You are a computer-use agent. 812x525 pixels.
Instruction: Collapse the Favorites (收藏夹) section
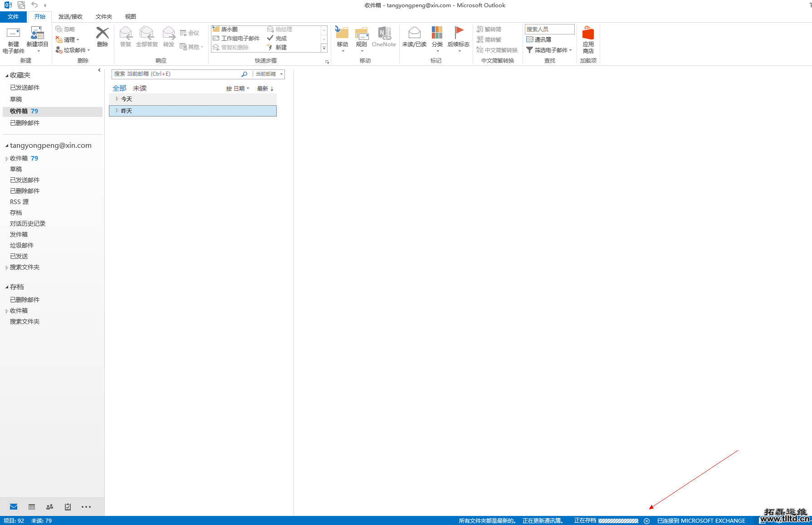point(7,75)
